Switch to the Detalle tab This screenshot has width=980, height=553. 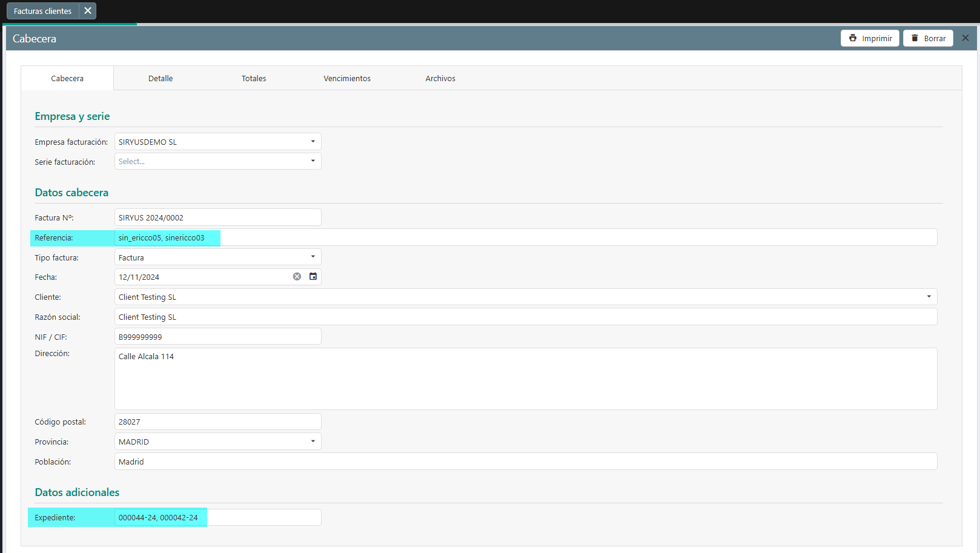[161, 79]
